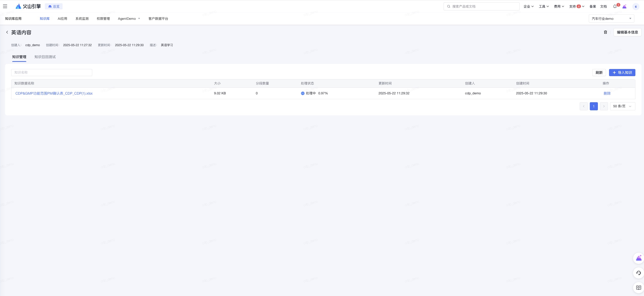Click the 火山引擎 logo
This screenshot has width=644, height=296.
[x=28, y=6]
